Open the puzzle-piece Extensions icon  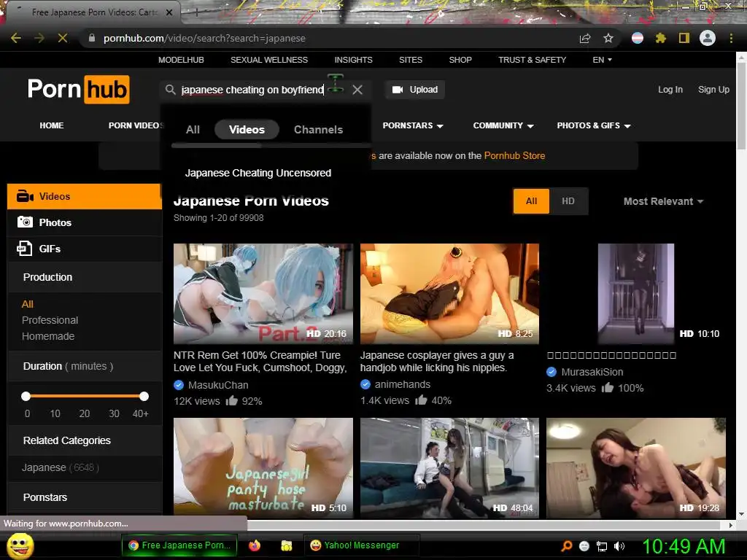[x=661, y=38]
